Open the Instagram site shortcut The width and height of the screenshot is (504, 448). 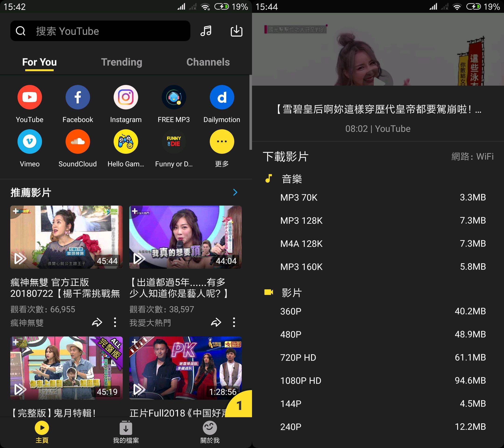pyautogui.click(x=126, y=97)
